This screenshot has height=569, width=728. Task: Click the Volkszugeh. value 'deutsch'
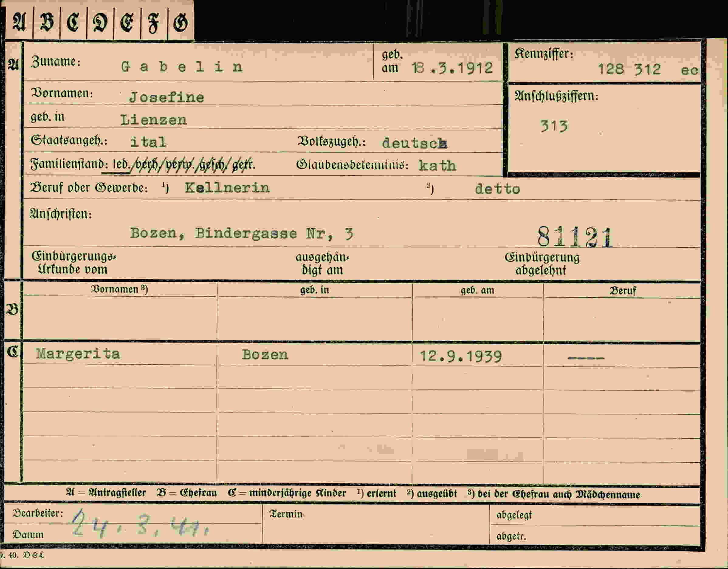tap(415, 143)
